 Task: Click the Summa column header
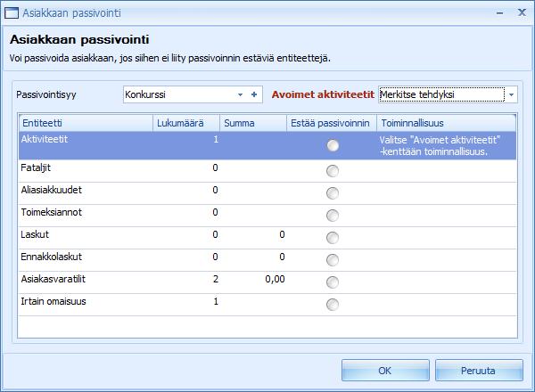(x=253, y=123)
